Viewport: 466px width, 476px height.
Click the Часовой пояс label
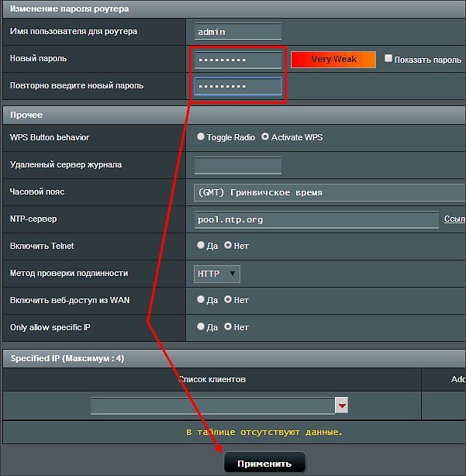pyautogui.click(x=37, y=191)
